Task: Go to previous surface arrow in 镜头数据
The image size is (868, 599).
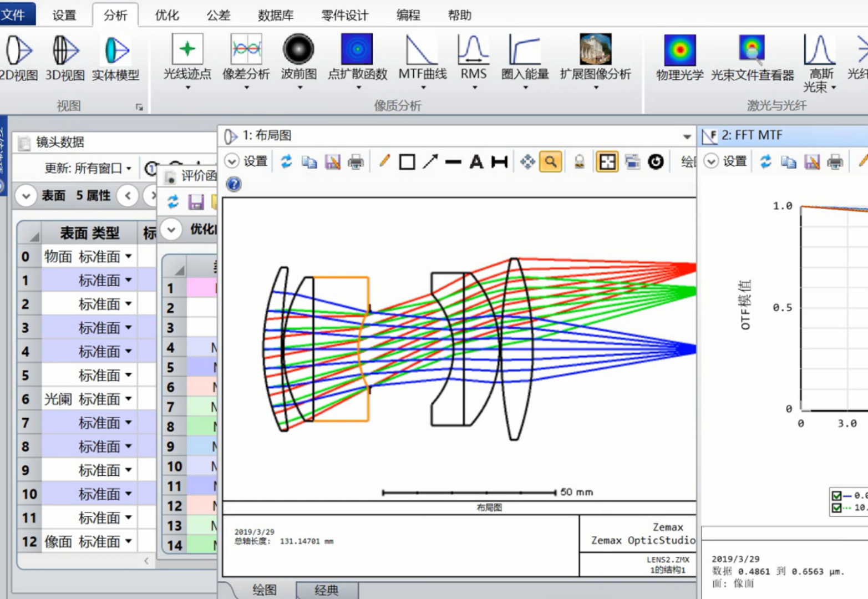Action: click(128, 196)
